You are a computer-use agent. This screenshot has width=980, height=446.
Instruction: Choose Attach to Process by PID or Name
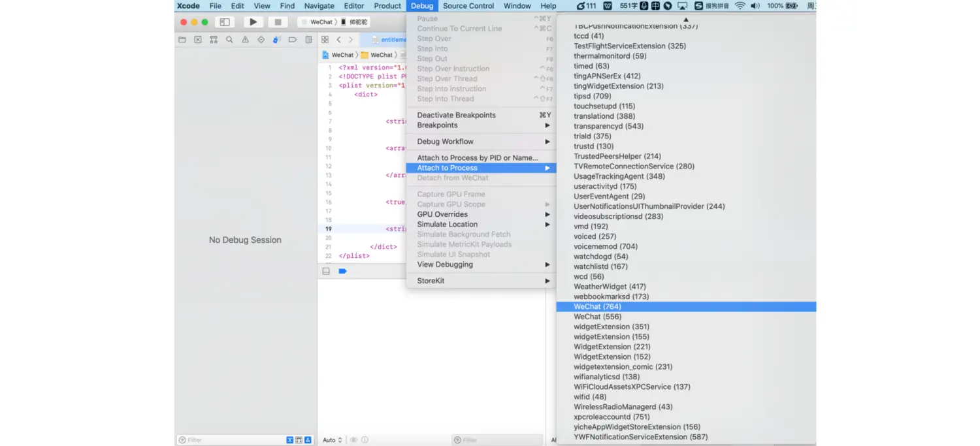point(481,158)
